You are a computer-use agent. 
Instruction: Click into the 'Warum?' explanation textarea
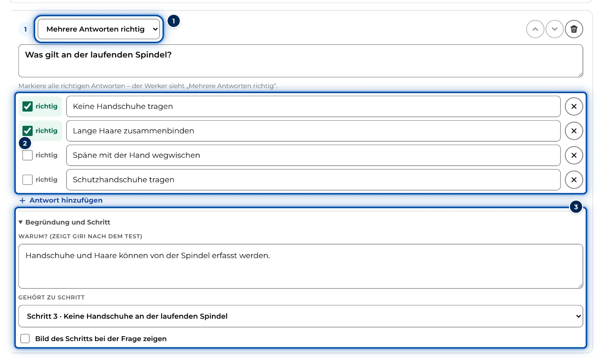click(300, 266)
